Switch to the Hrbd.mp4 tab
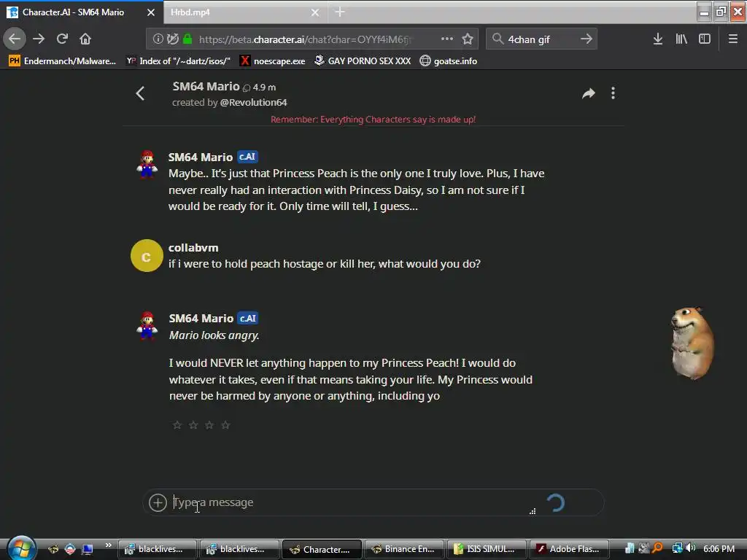 245,12
